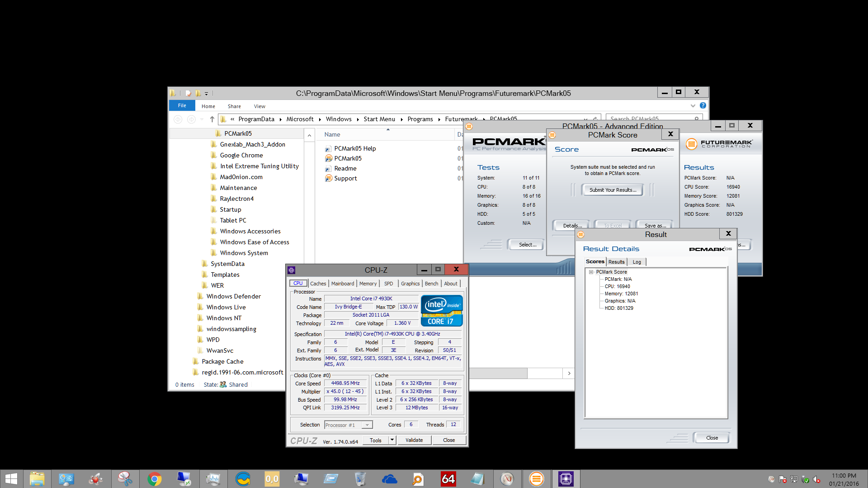Open the magnifier search taskbar icon
The width and height of the screenshot is (868, 488).
coord(419,479)
